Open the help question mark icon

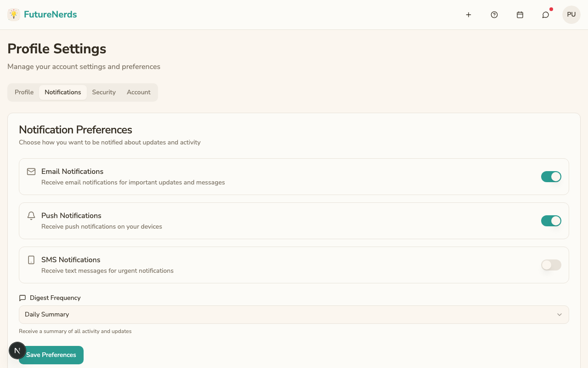(494, 15)
